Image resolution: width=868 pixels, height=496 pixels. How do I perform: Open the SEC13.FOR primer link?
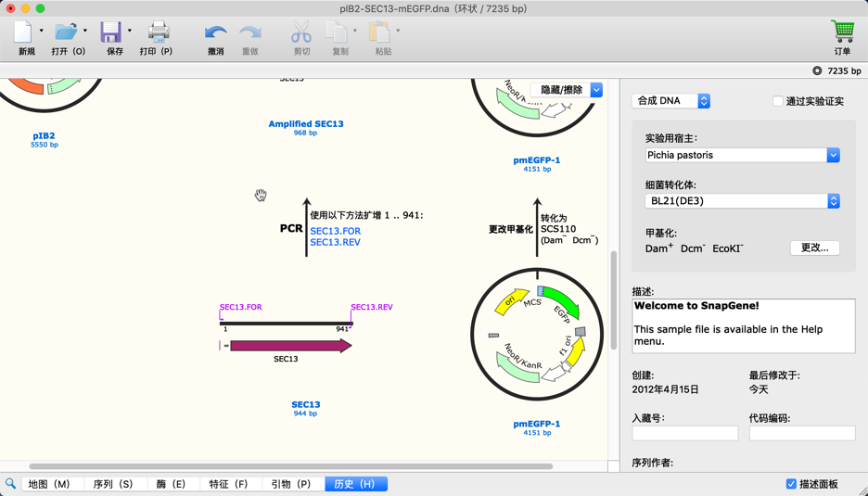pyautogui.click(x=335, y=231)
